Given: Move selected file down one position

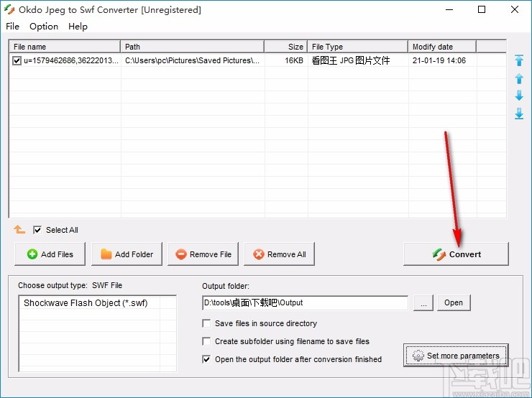Looking at the screenshot, I should point(519,96).
